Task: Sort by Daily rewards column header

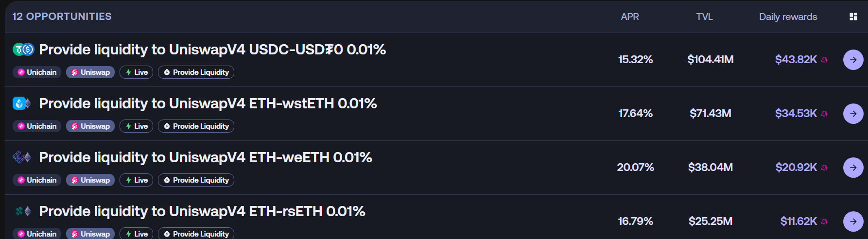Action: [x=788, y=17]
